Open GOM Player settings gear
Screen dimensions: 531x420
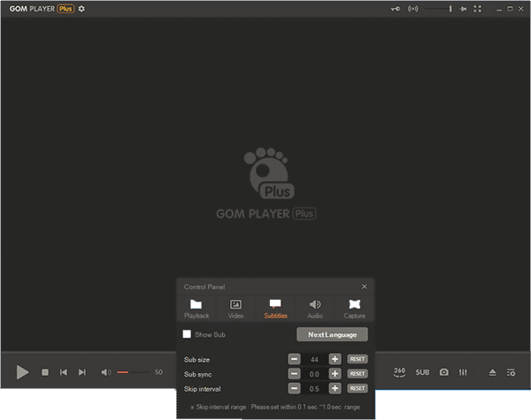(81, 9)
